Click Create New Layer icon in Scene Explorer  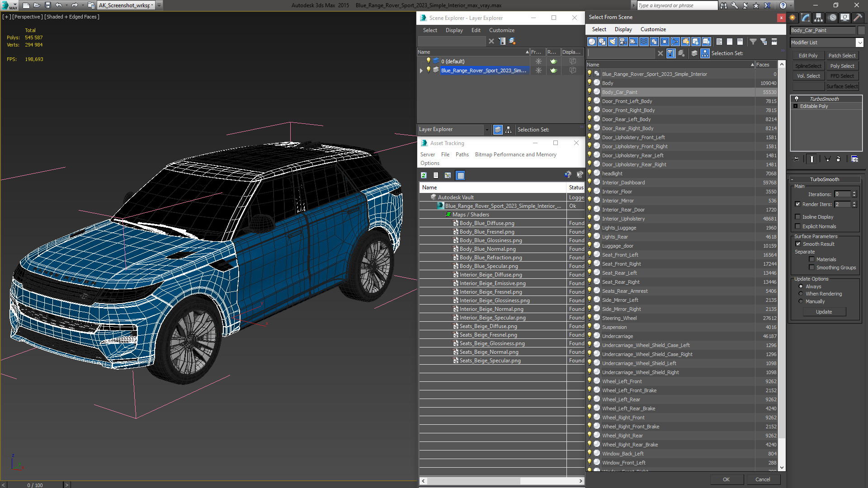click(x=512, y=41)
